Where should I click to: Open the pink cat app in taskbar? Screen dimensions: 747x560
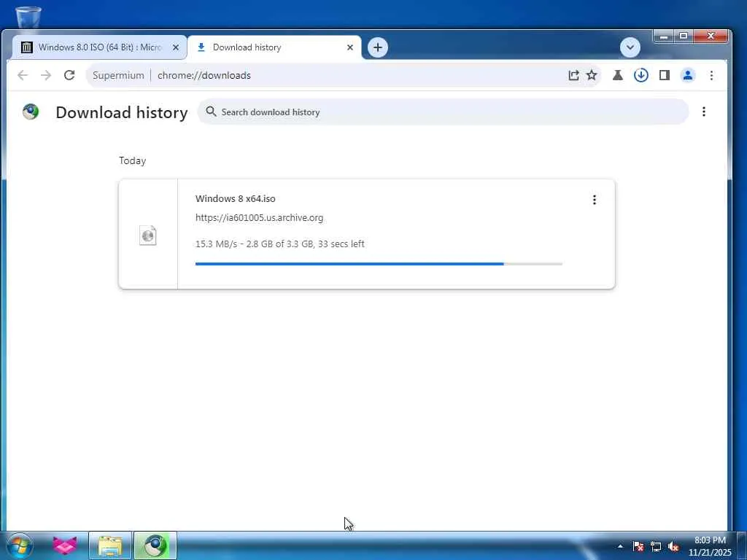(x=65, y=545)
